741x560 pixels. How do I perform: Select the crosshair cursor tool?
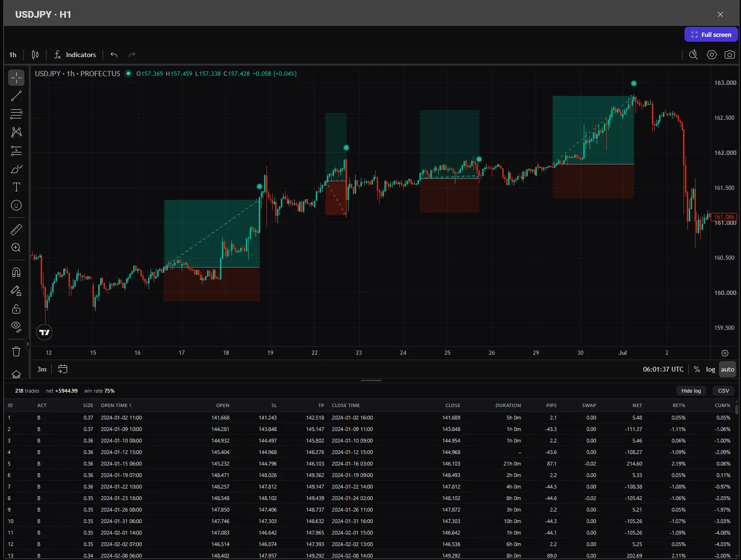(16, 78)
